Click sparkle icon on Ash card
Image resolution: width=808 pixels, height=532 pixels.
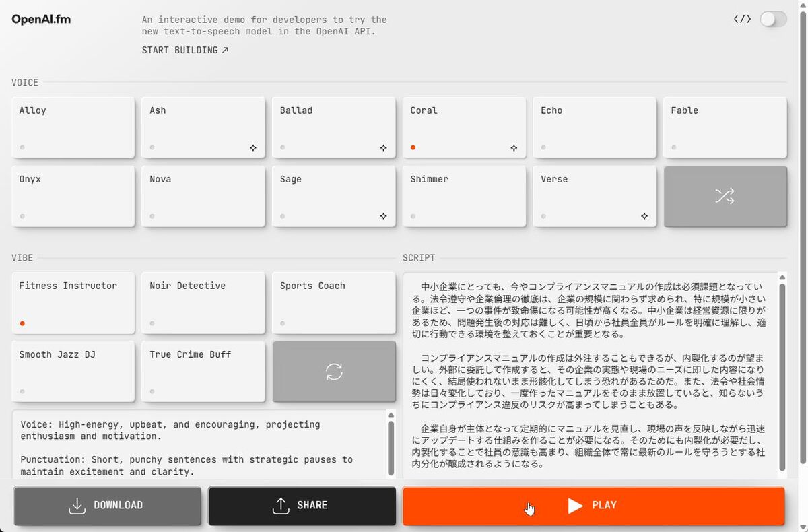point(253,147)
